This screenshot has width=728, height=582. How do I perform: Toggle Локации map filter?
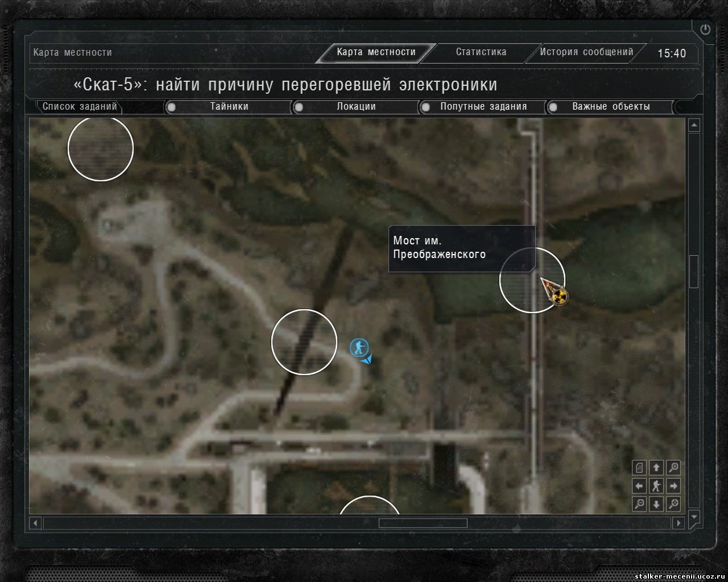(356, 106)
